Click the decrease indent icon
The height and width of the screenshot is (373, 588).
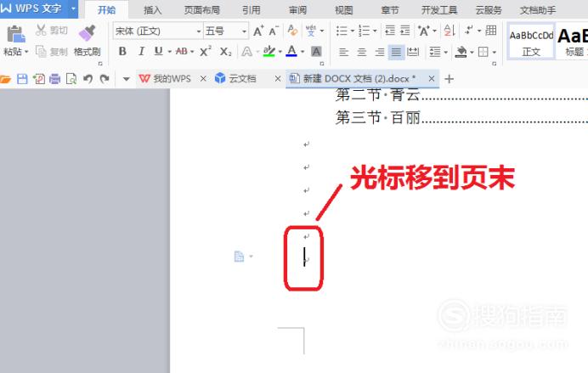390,31
